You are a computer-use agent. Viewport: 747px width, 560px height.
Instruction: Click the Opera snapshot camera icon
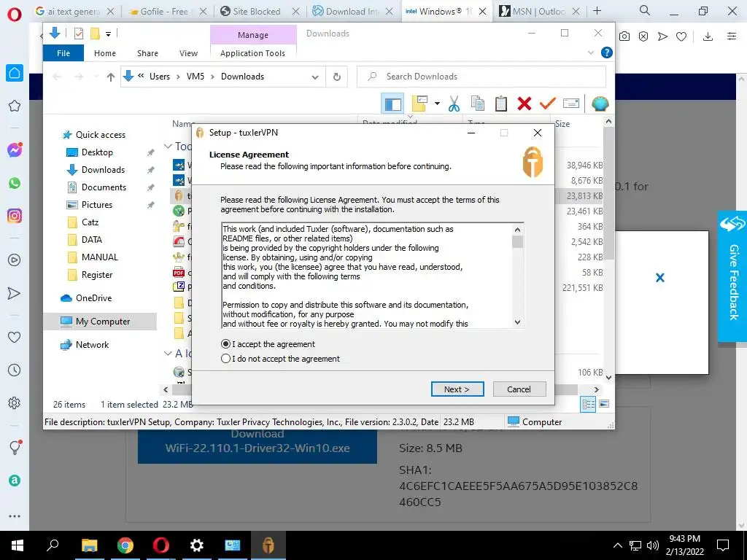tap(624, 36)
